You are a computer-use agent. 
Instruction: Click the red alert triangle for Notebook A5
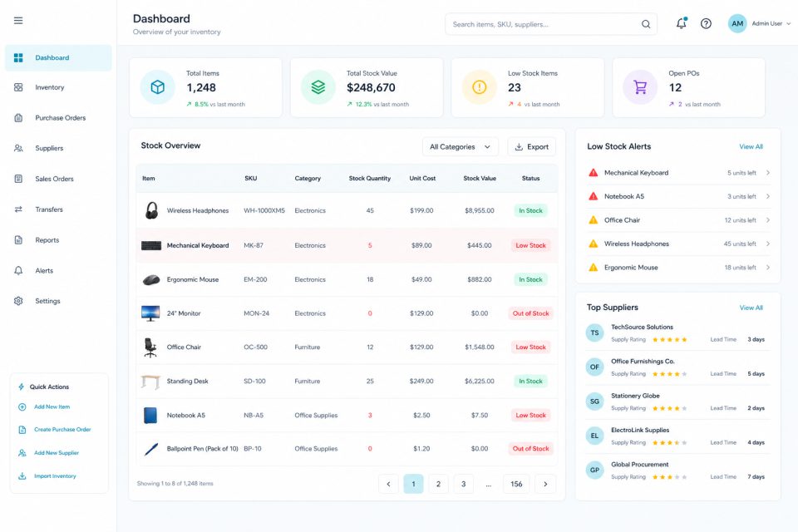tap(594, 196)
